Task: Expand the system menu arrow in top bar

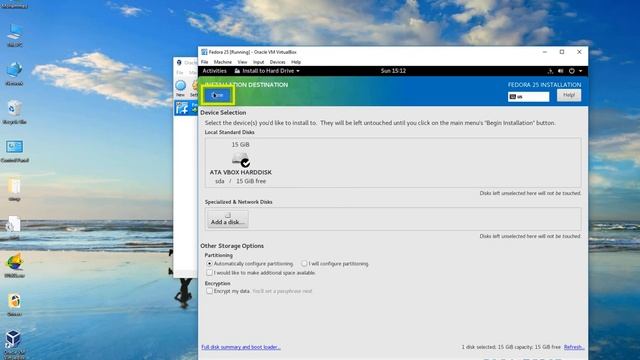Action: 580,71
